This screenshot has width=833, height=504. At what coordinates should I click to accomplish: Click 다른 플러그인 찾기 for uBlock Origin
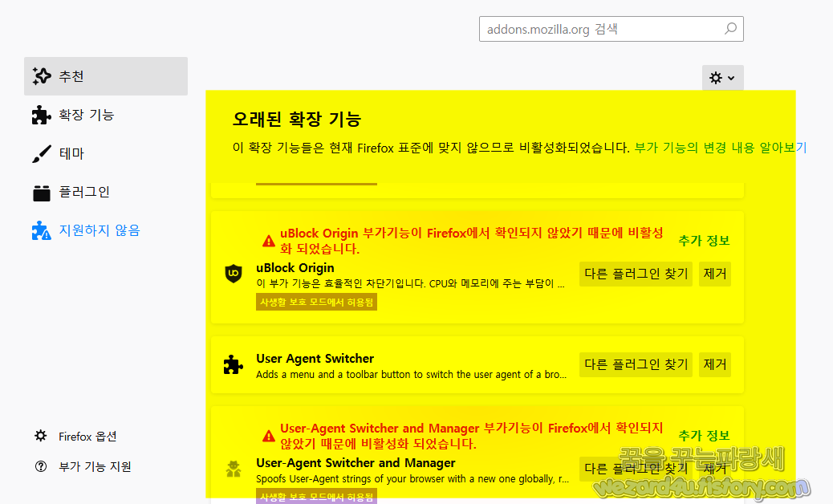(x=636, y=274)
